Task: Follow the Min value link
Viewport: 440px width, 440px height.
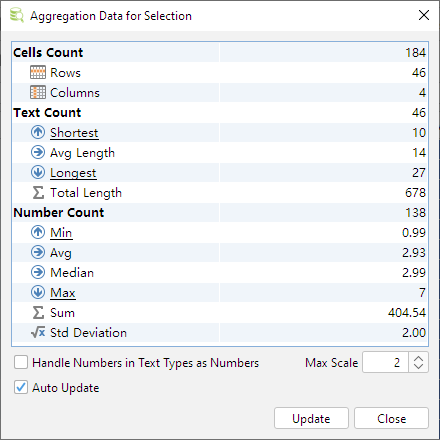Action: (x=61, y=233)
